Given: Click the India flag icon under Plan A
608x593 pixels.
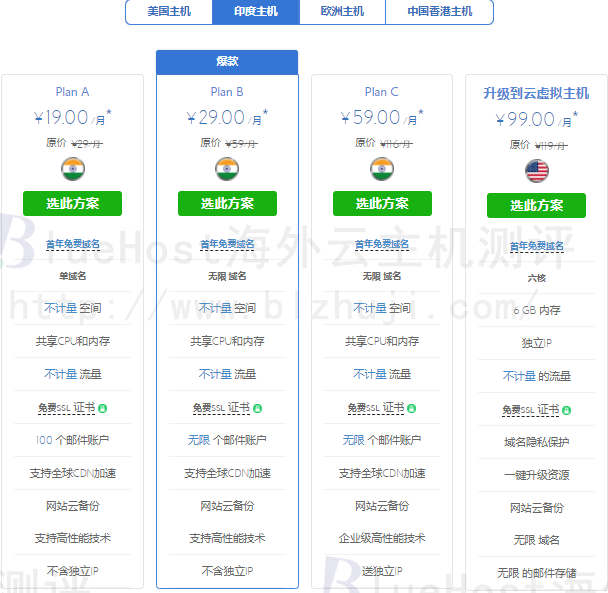Looking at the screenshot, I should [73, 169].
